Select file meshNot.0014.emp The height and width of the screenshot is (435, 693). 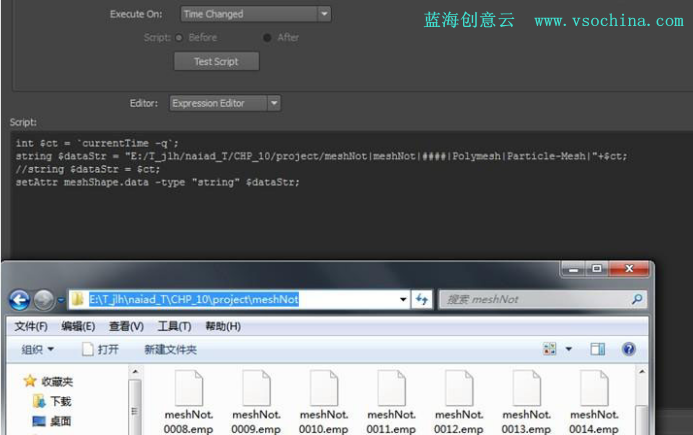pyautogui.click(x=594, y=402)
